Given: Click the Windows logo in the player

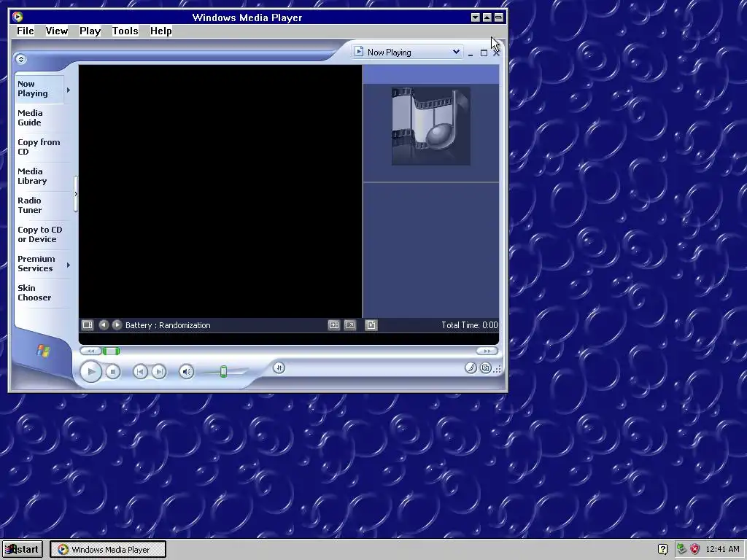Looking at the screenshot, I should point(43,351).
